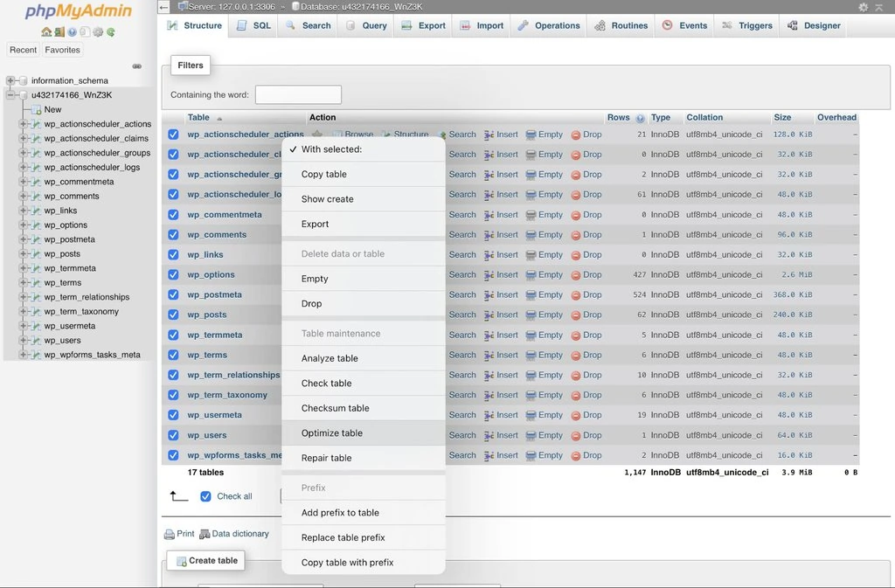Open the SQL query window icon
The height and width of the screenshot is (588, 895).
pos(85,31)
